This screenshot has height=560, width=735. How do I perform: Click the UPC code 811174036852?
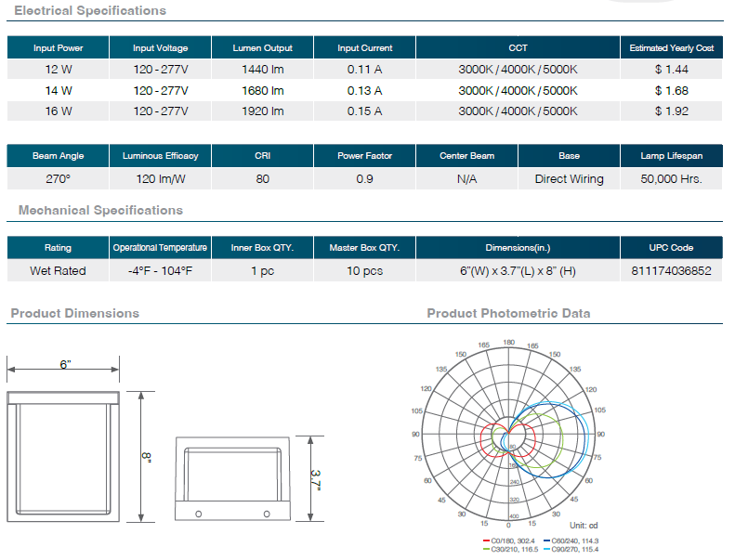click(x=672, y=271)
